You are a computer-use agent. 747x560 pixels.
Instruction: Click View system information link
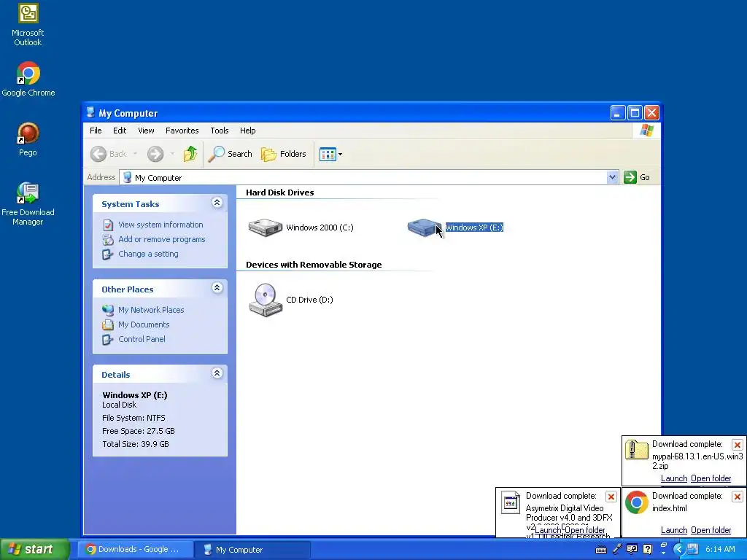click(160, 225)
